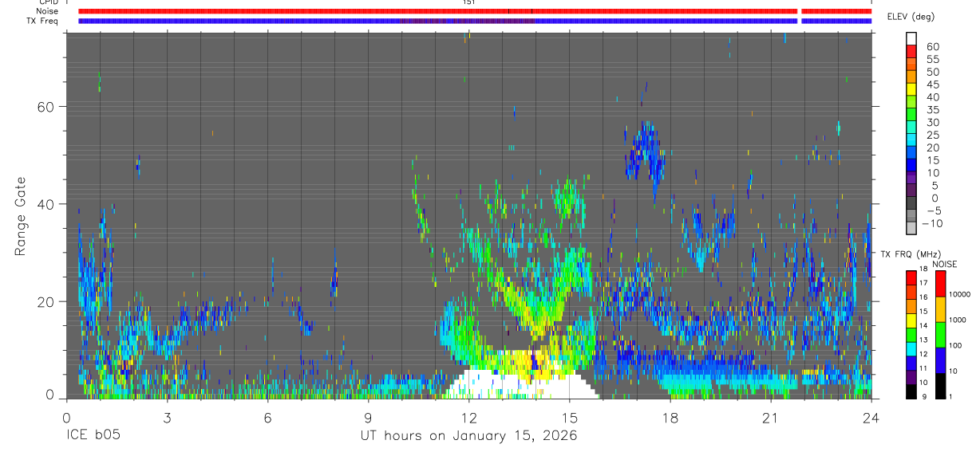Select the green 100–1000 segment of NOISE bar
This screenshot has height=452, width=980.
pyautogui.click(x=939, y=333)
